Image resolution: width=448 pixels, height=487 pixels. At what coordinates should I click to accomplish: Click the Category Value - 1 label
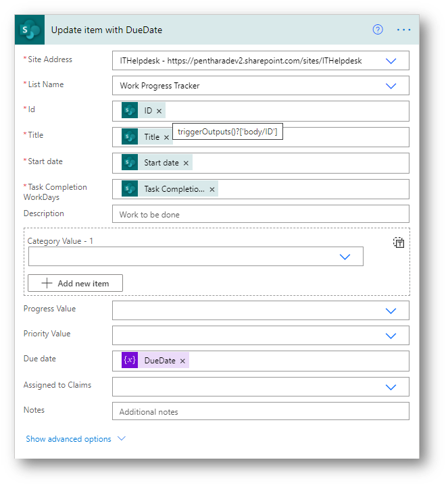(60, 241)
